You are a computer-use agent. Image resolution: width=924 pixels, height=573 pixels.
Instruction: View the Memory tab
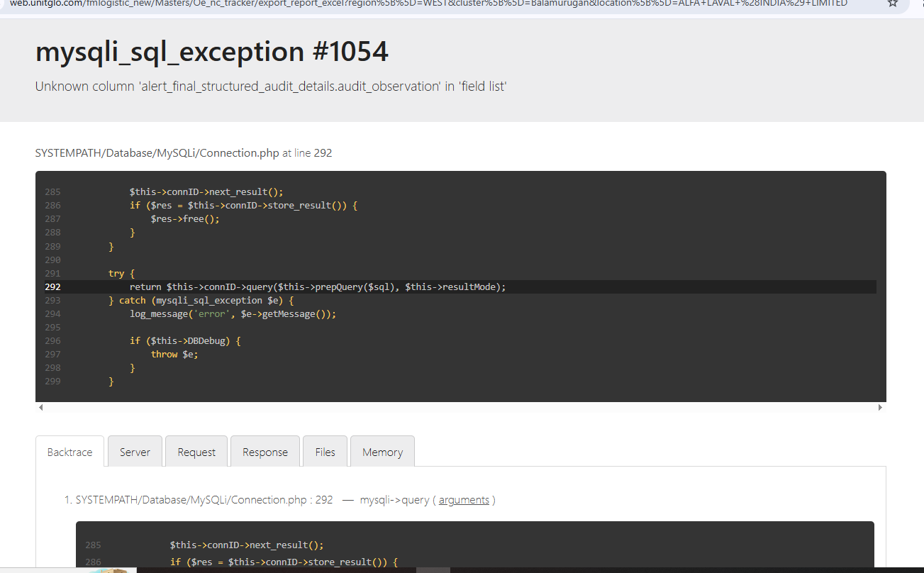coord(382,452)
